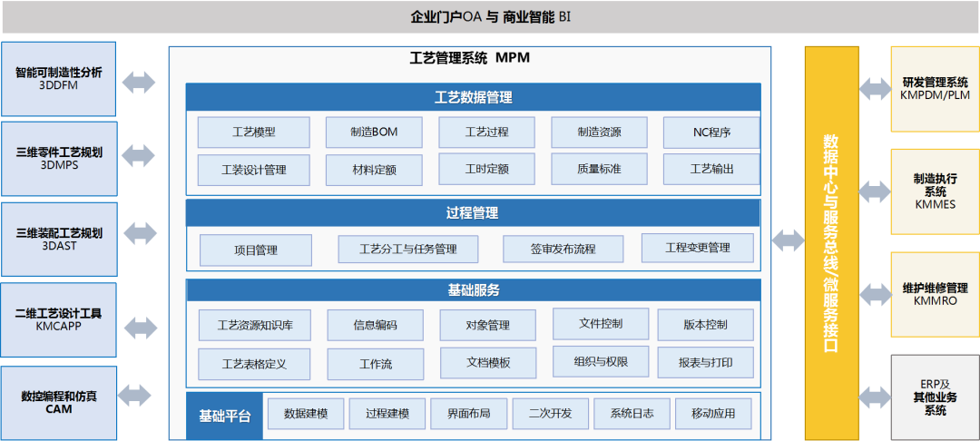Screen dimensions: 980x441
Task: Click the double arrow beside 三维装配工艺规划 3DAST
Action: tap(139, 233)
